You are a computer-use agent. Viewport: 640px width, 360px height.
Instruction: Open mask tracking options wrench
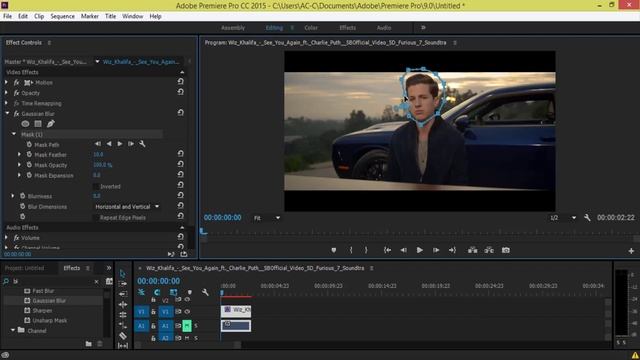click(142, 144)
